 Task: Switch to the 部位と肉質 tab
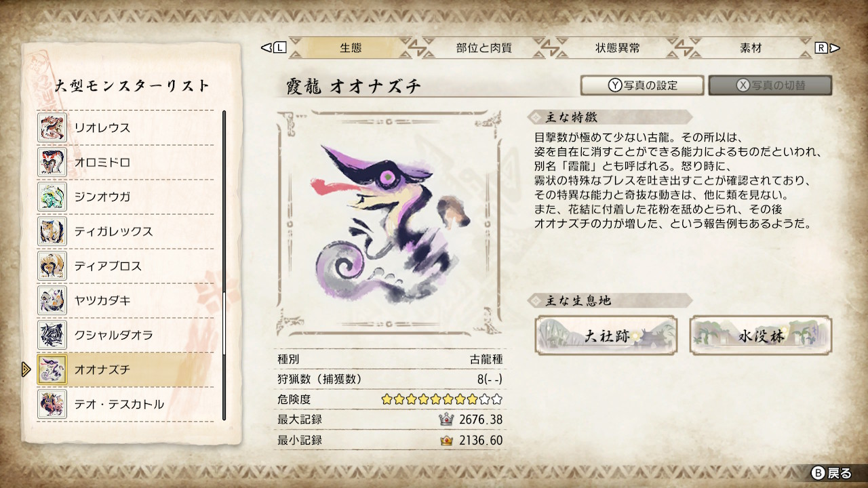(x=484, y=48)
